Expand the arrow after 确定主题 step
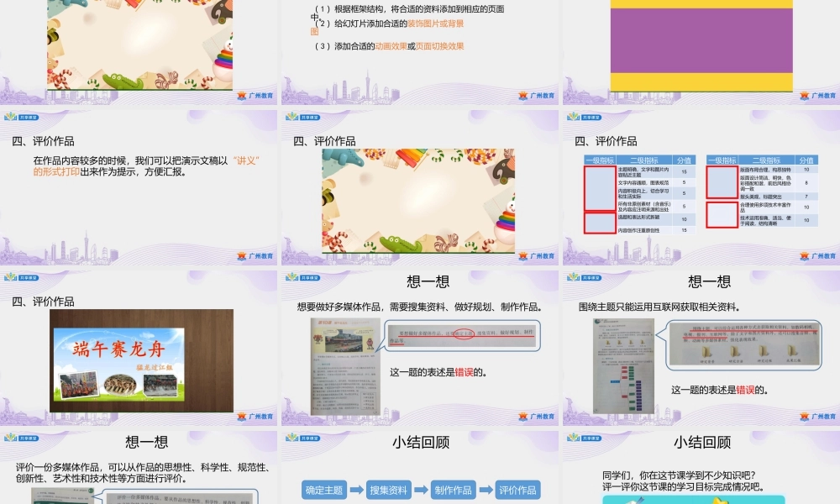840x504 pixels. click(356, 488)
